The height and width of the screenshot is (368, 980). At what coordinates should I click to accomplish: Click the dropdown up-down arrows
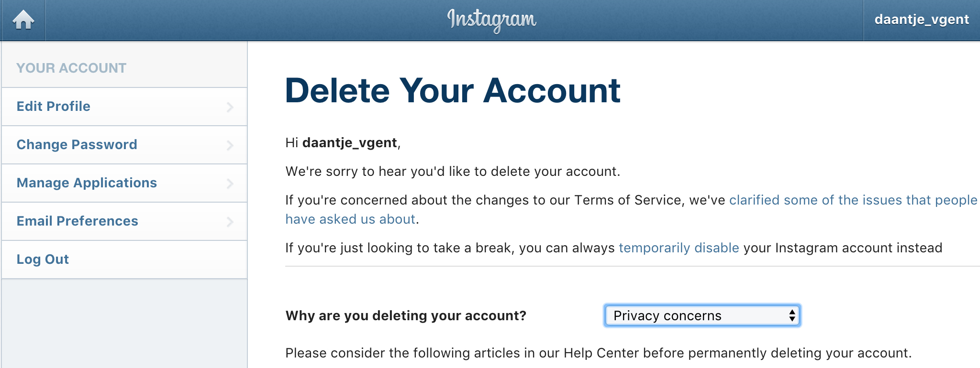click(792, 315)
